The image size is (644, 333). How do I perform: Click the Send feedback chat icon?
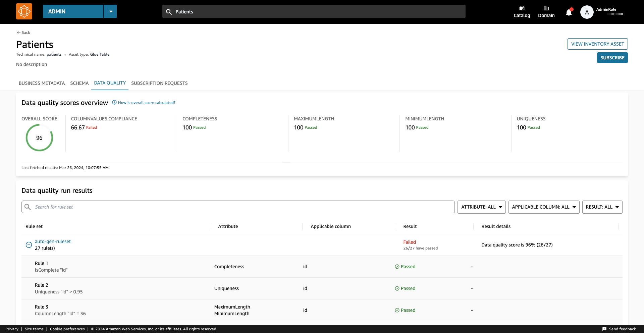pos(604,329)
